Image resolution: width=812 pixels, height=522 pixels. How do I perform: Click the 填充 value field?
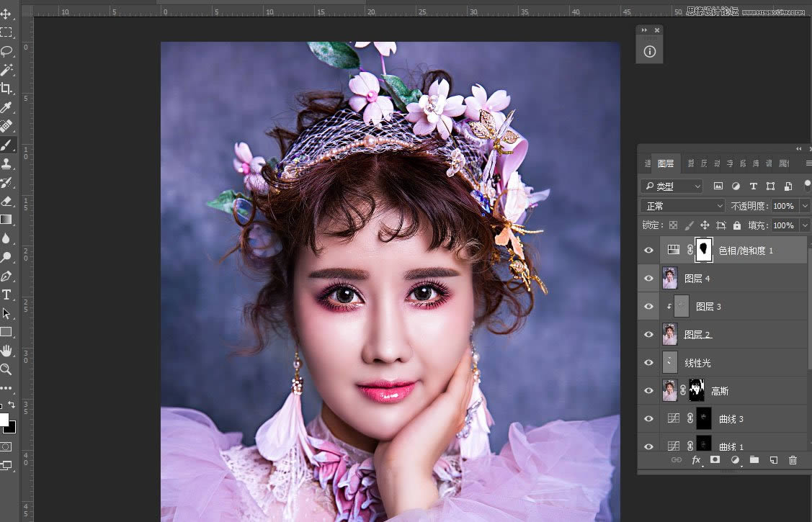(x=785, y=225)
